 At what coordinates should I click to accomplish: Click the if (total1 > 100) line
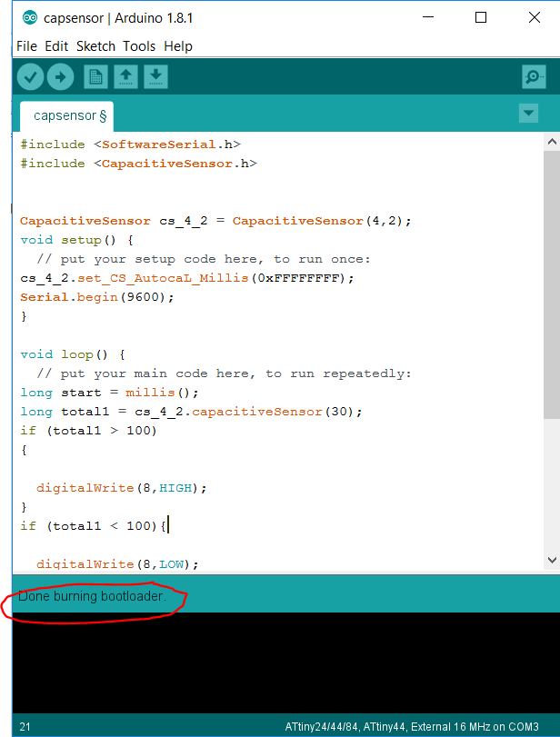pos(88,431)
